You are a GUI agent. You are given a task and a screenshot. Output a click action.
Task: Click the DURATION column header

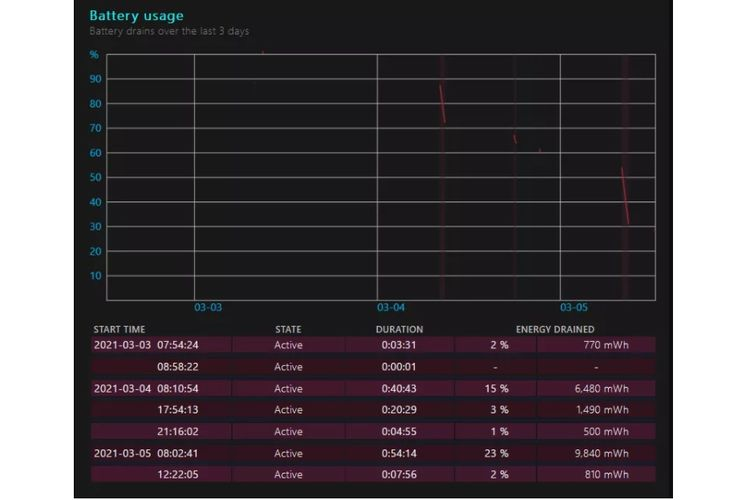tap(399, 329)
